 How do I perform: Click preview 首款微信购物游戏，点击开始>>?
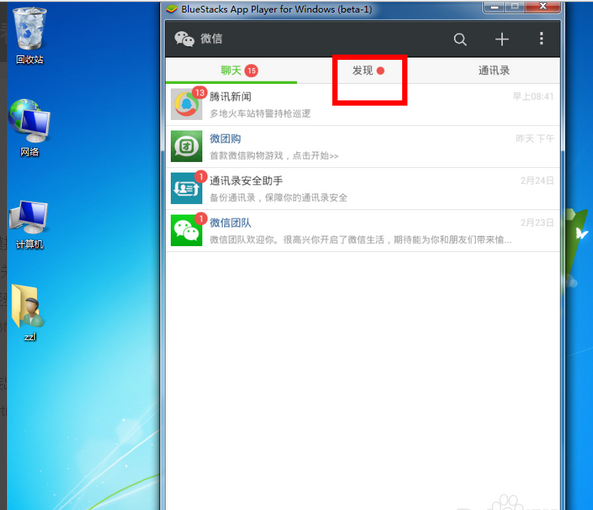point(274,155)
